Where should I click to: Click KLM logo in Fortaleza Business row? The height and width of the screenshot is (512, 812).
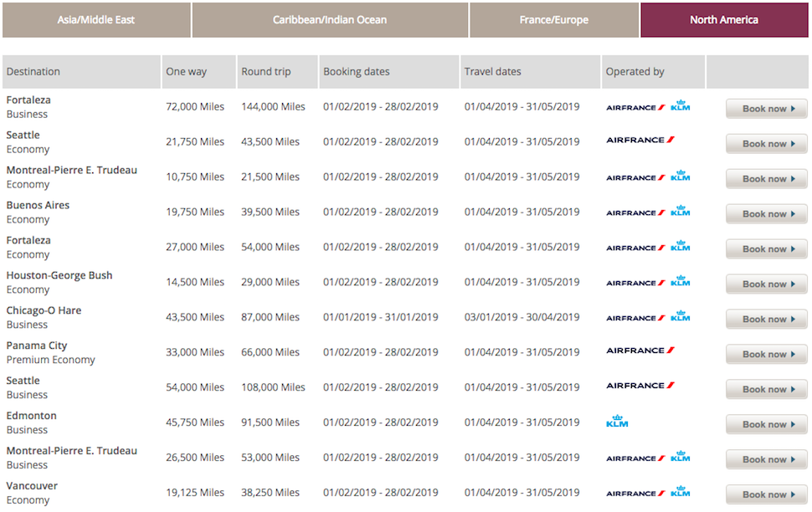(680, 105)
